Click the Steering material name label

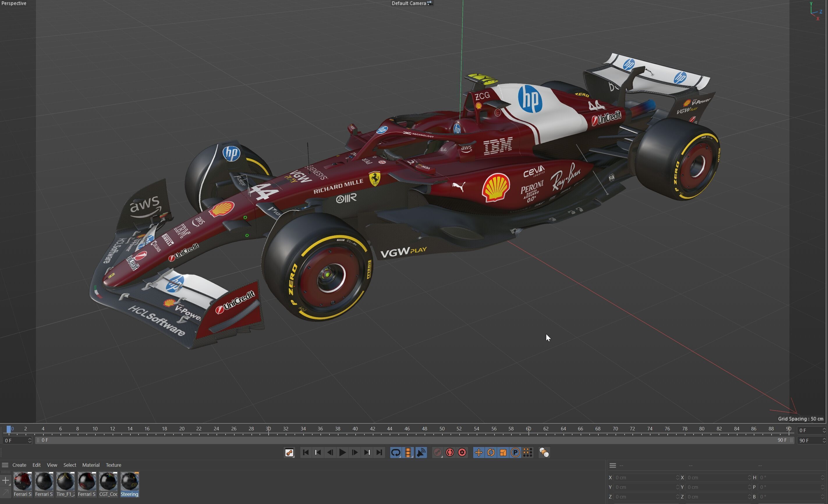point(130,494)
